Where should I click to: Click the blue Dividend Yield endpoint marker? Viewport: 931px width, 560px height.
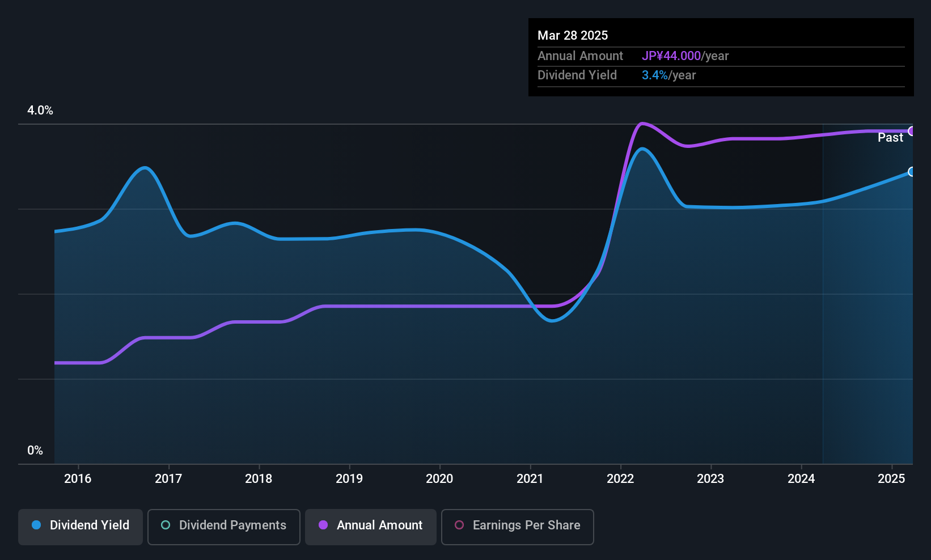[912, 172]
